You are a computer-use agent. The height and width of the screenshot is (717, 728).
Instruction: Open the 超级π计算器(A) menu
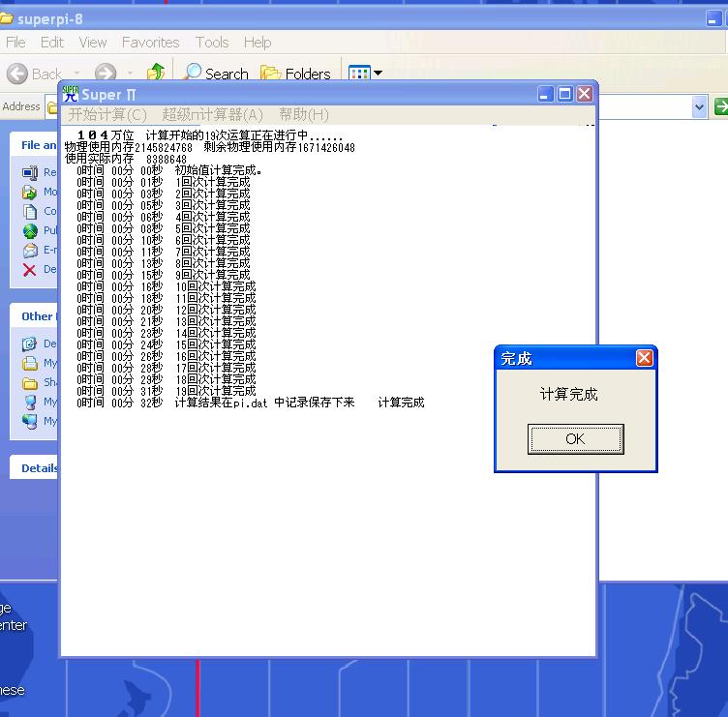(212, 114)
